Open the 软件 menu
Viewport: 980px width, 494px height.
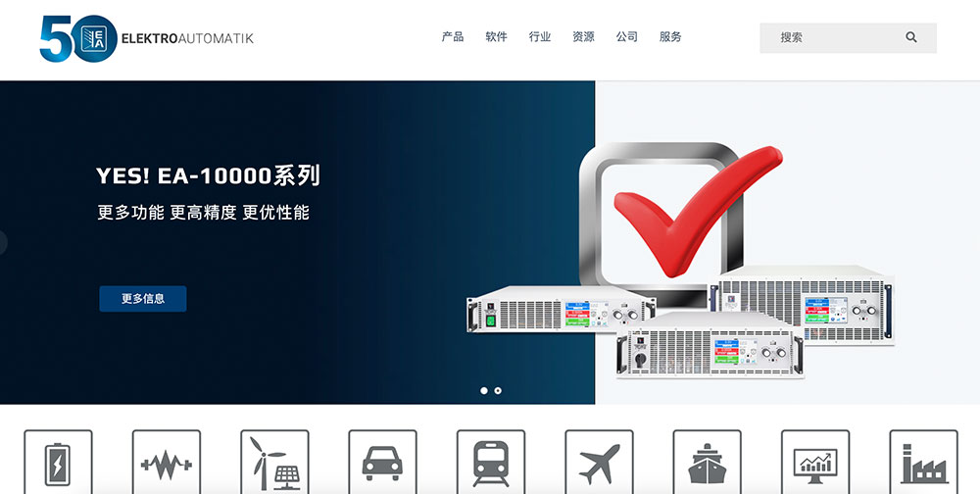click(496, 37)
